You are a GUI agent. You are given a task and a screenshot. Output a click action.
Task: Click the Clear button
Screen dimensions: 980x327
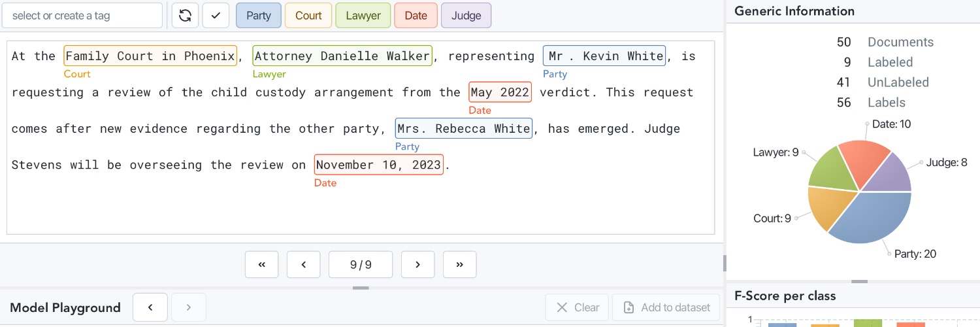coord(578,307)
